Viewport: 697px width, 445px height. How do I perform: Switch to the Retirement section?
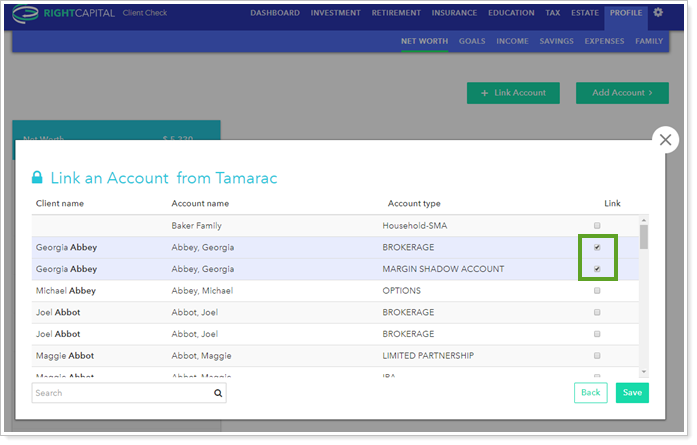[396, 13]
